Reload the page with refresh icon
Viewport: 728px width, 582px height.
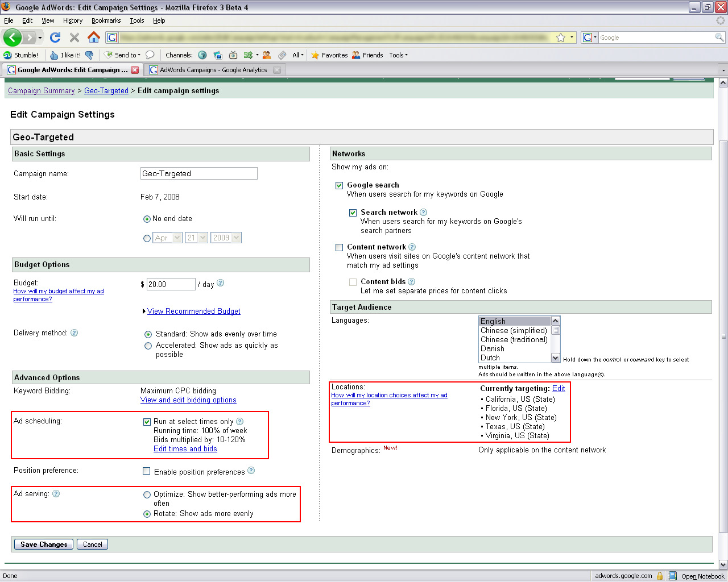coord(55,38)
